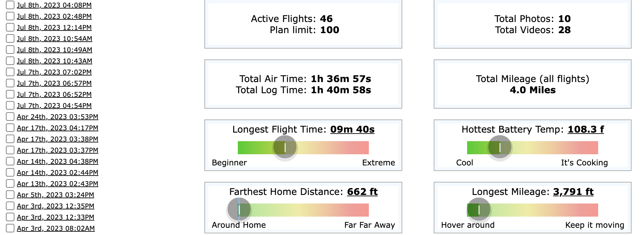Screen dimensions: 644x235
Task: Click the 09m 40s longest flight time link
Action: point(352,129)
